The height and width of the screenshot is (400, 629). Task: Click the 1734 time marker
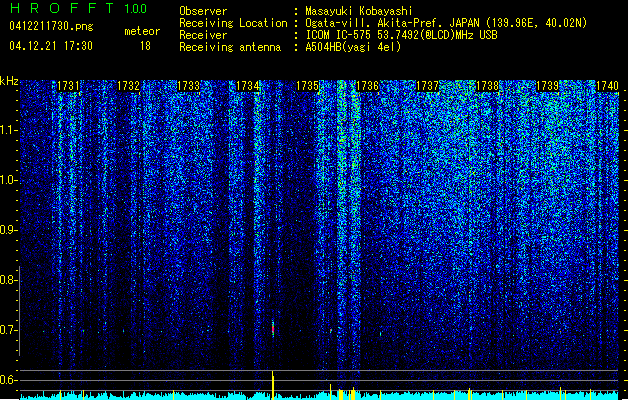pyautogui.click(x=248, y=86)
